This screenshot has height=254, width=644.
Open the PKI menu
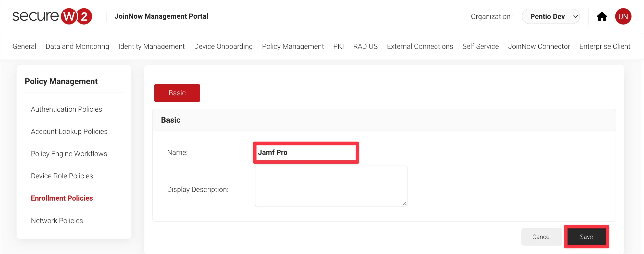point(339,46)
